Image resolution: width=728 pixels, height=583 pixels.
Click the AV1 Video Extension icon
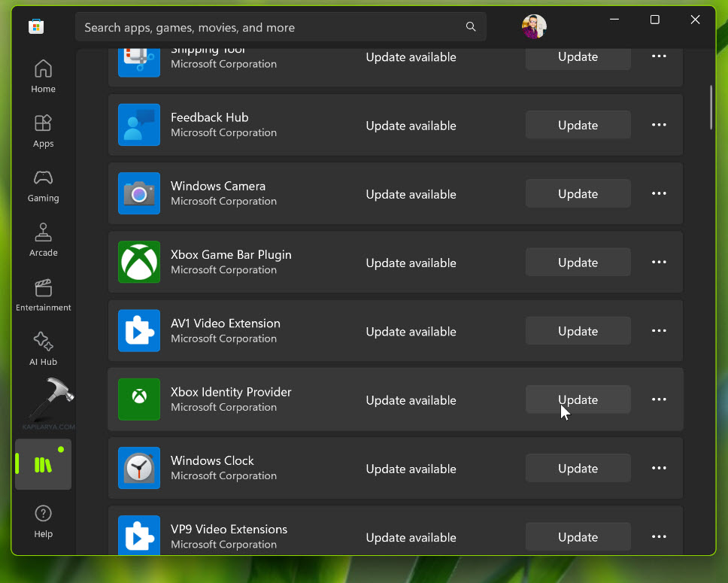click(x=139, y=331)
